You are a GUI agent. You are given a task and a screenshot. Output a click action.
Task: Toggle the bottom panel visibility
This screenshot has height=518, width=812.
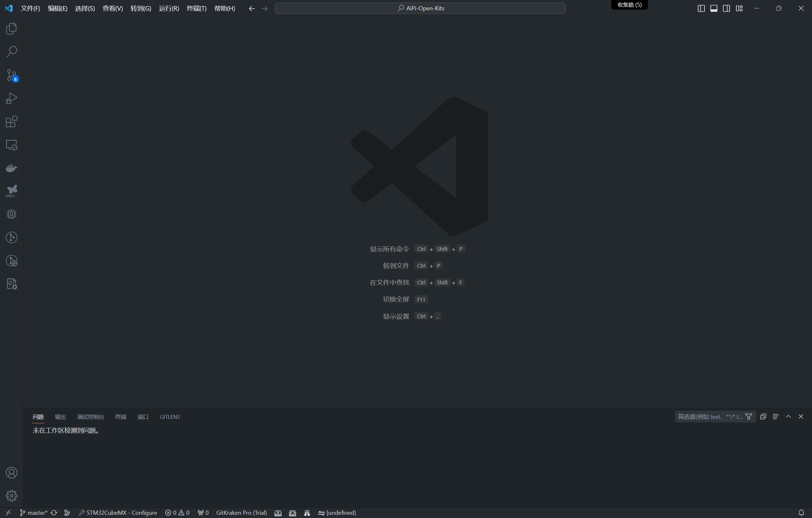[x=714, y=8]
